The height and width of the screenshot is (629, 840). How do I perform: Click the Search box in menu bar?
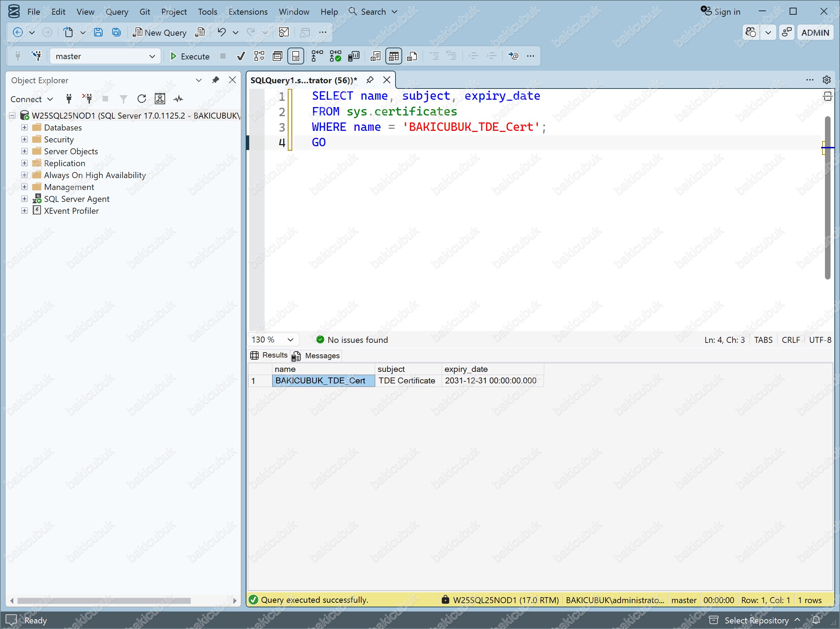point(373,12)
